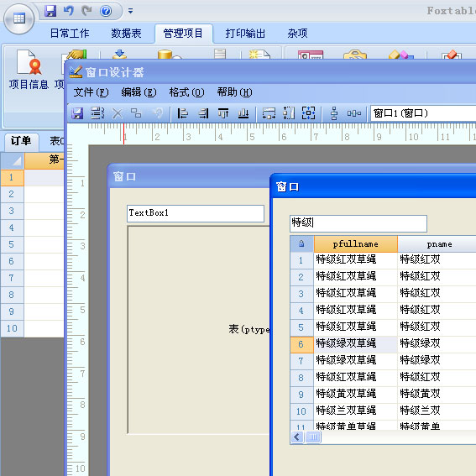Click grid horizontal scrollbar left arrow
476x476 pixels.
point(297,437)
